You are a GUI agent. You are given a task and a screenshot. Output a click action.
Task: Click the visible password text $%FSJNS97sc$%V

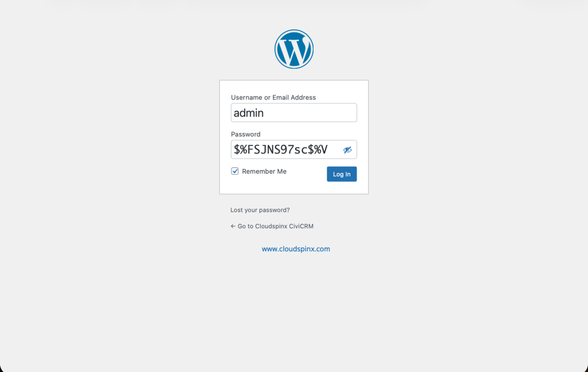280,149
